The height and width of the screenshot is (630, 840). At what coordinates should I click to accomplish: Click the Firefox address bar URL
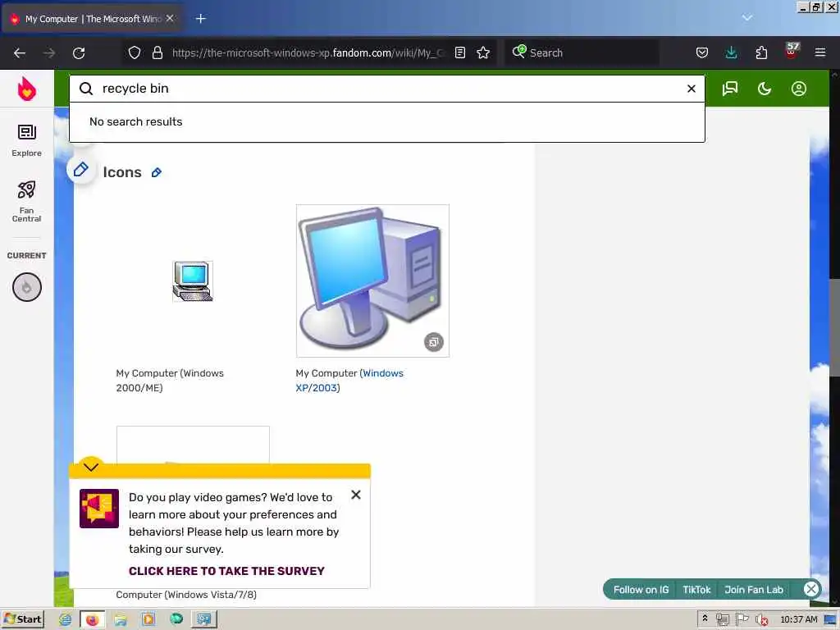point(308,52)
